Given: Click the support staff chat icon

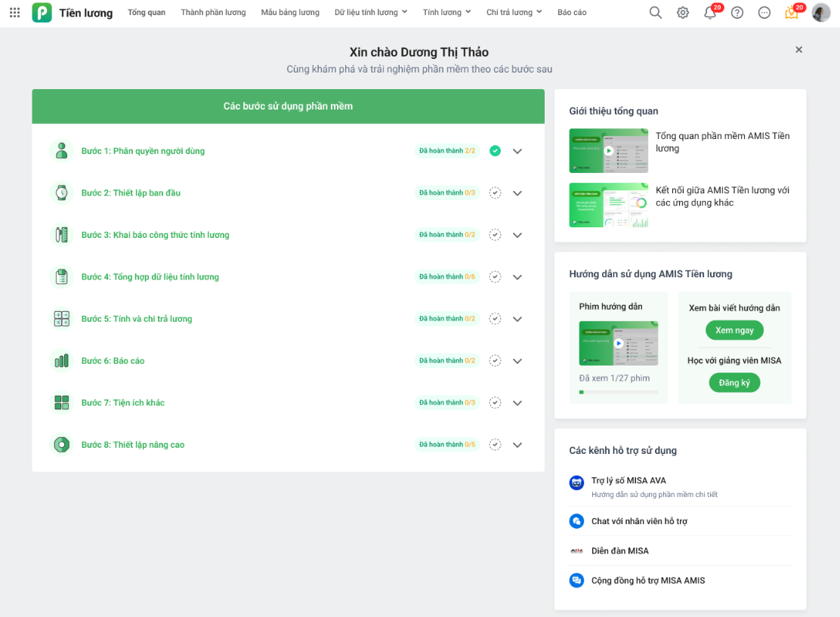Looking at the screenshot, I should coord(576,521).
